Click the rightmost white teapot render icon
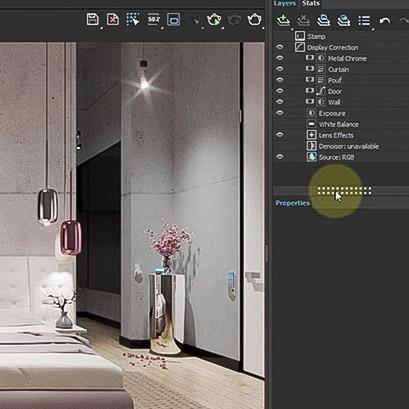409x409 pixels. pos(255,19)
